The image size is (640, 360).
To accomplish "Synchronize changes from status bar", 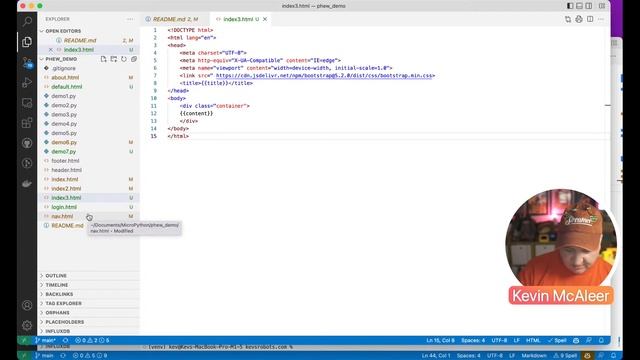I will (65, 340).
